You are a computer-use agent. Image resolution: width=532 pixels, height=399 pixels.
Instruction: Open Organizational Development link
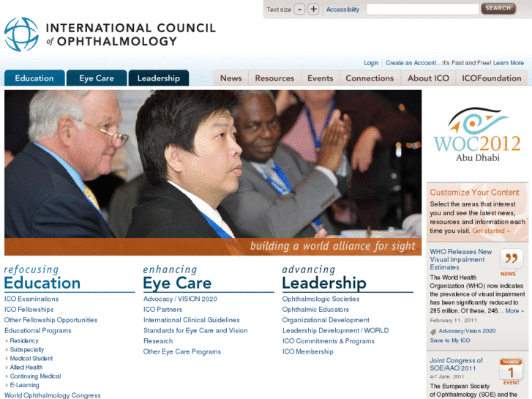[x=326, y=320]
